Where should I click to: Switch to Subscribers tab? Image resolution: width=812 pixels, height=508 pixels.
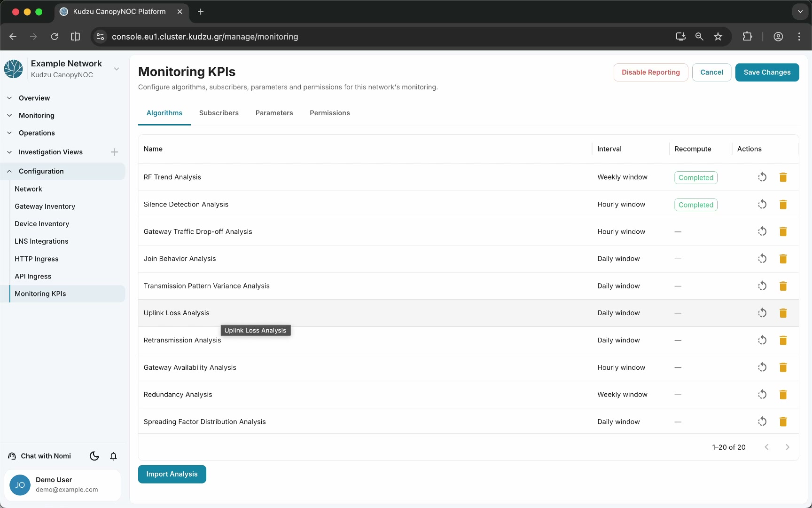coord(219,113)
